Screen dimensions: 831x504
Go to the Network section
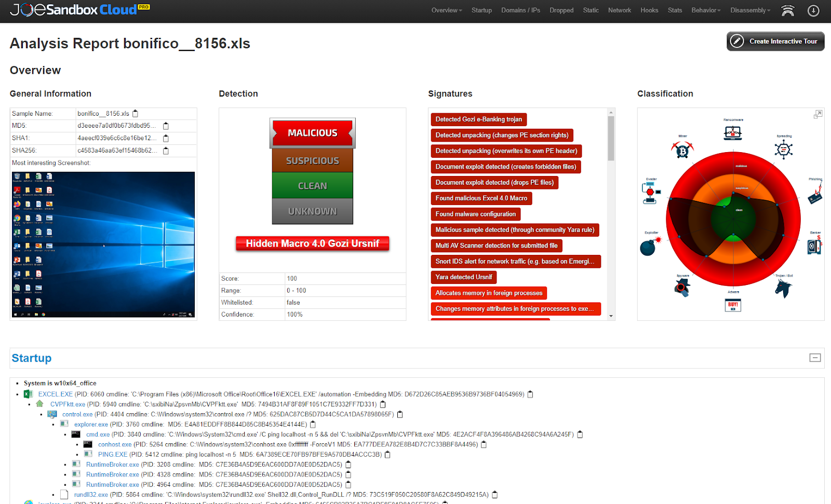pos(619,10)
